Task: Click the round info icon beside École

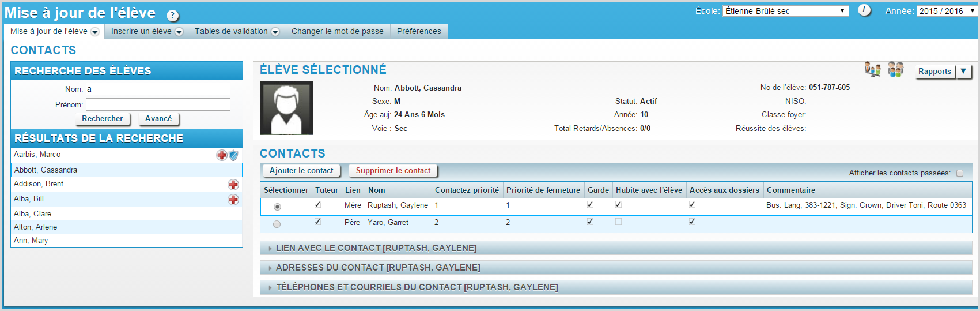Action: tap(864, 10)
